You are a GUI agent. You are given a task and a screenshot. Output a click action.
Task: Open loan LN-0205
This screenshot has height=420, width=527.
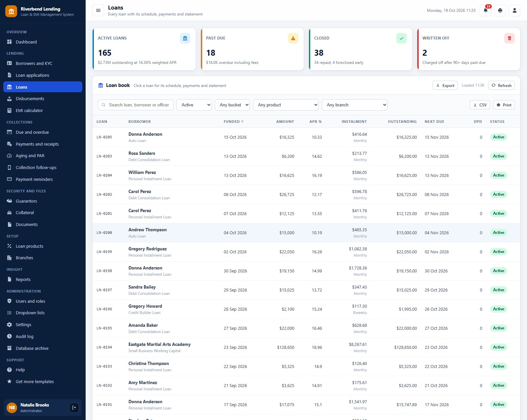pos(104,137)
